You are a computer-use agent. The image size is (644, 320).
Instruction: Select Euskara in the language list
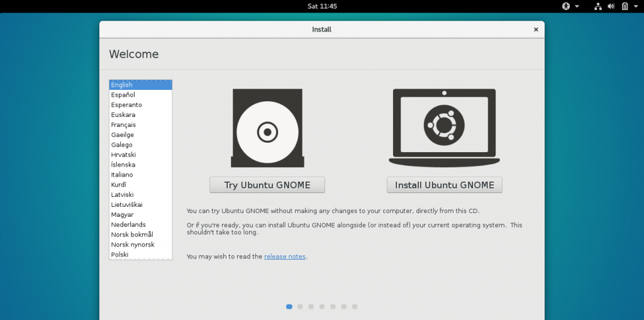point(140,114)
